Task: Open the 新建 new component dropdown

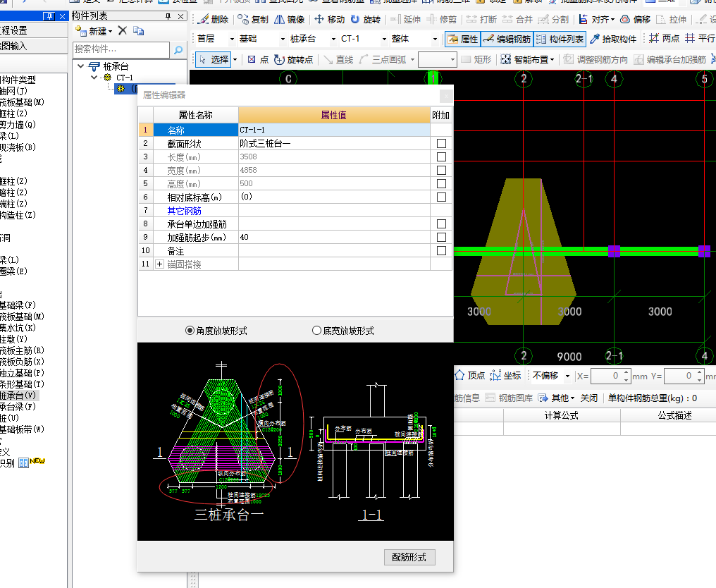Action: click(x=94, y=30)
